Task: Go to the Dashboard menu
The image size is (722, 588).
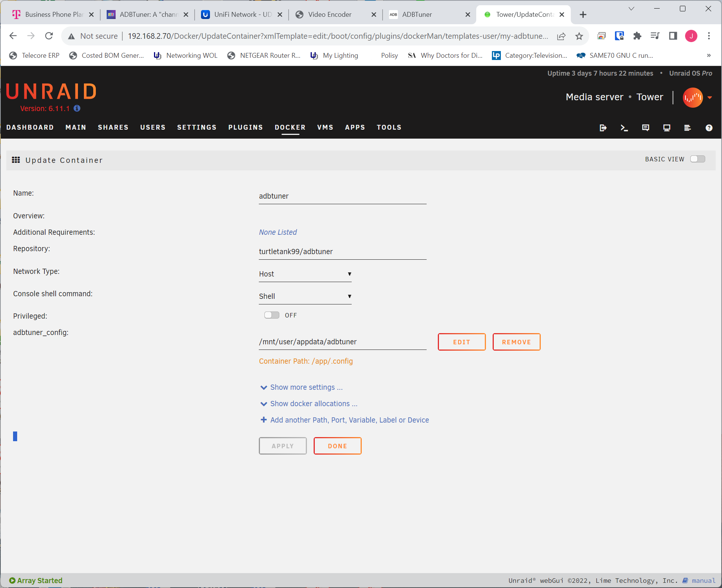Action: [30, 127]
